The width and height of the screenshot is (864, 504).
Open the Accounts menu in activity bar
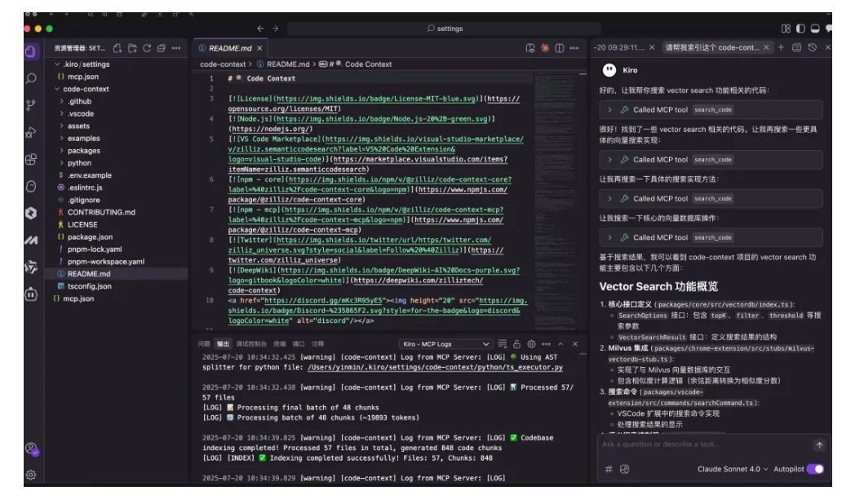point(31,449)
